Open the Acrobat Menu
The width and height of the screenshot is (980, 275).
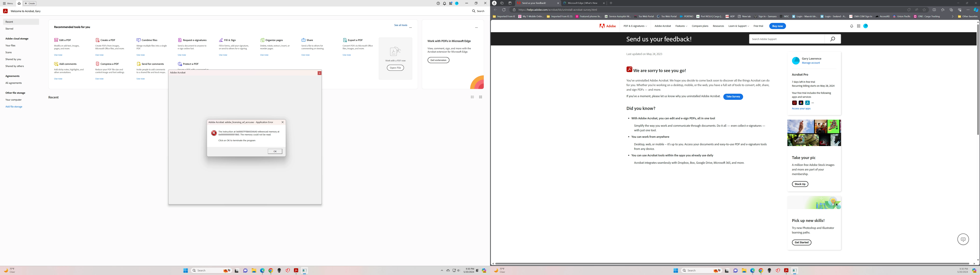8,3
